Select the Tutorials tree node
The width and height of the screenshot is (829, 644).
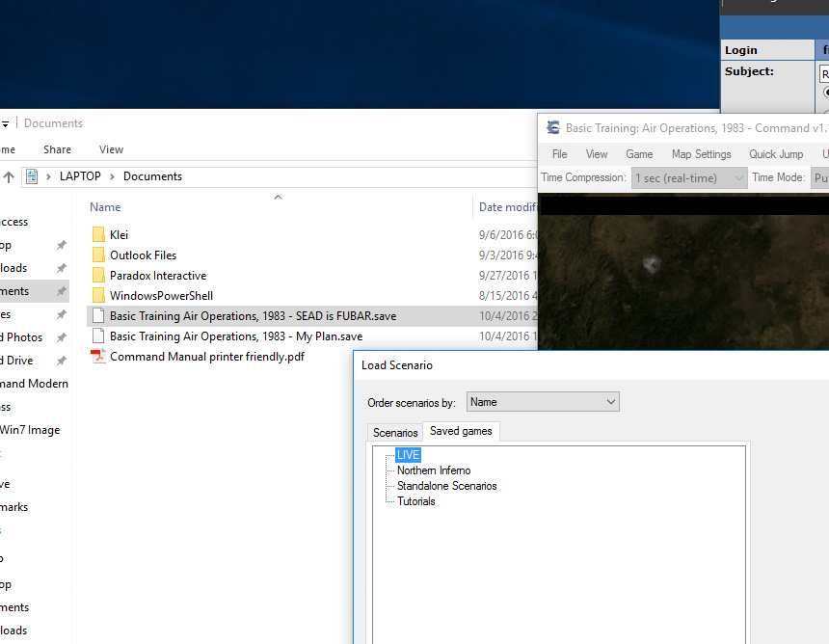tap(416, 500)
